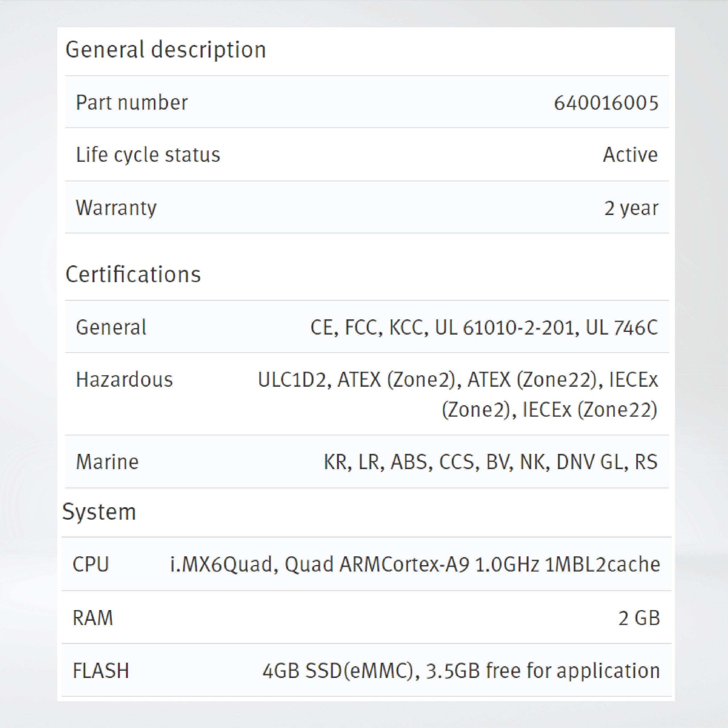
Task: Click the Certifications section heading
Action: (133, 274)
